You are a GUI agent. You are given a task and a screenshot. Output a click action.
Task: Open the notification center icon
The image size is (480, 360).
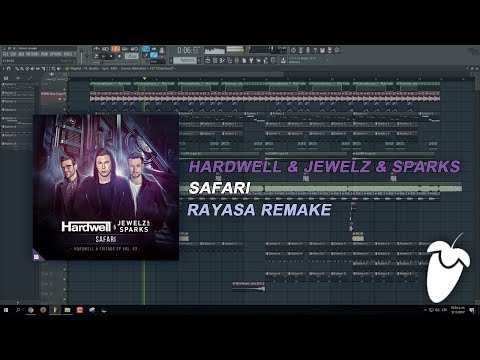pos(472,310)
